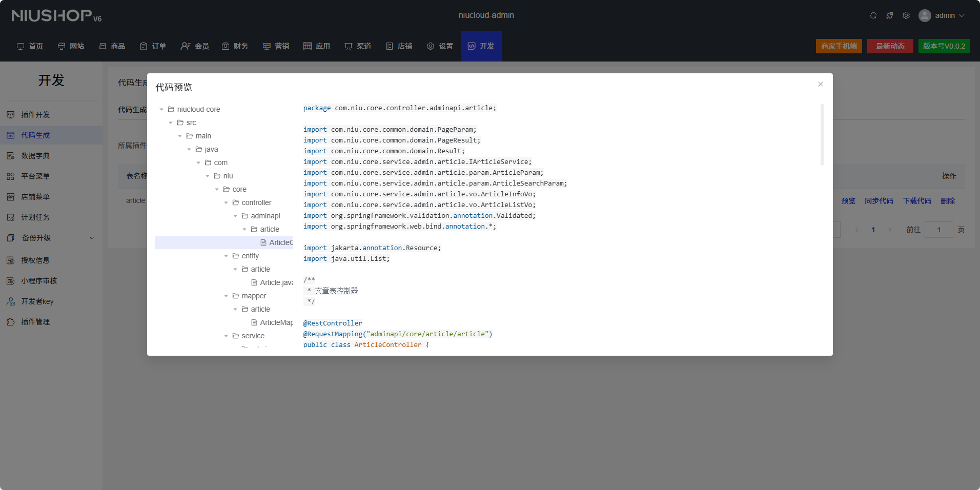Screen dimensions: 980x490
Task: Select the ArticleMapper file in tree
Action: tap(276, 322)
